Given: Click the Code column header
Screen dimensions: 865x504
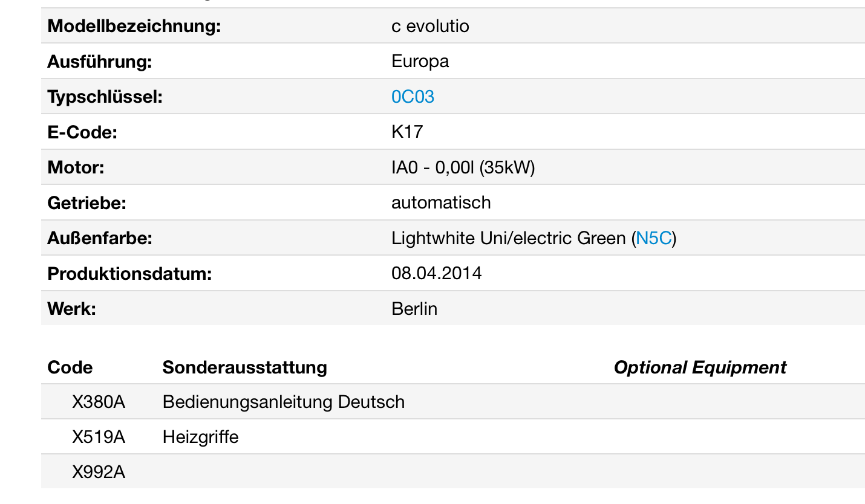Looking at the screenshot, I should (70, 367).
